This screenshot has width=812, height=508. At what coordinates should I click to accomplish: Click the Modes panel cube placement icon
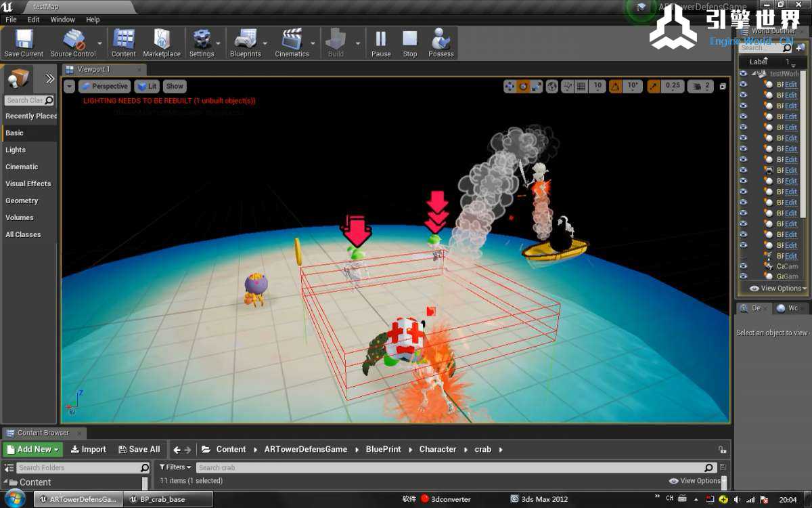18,79
